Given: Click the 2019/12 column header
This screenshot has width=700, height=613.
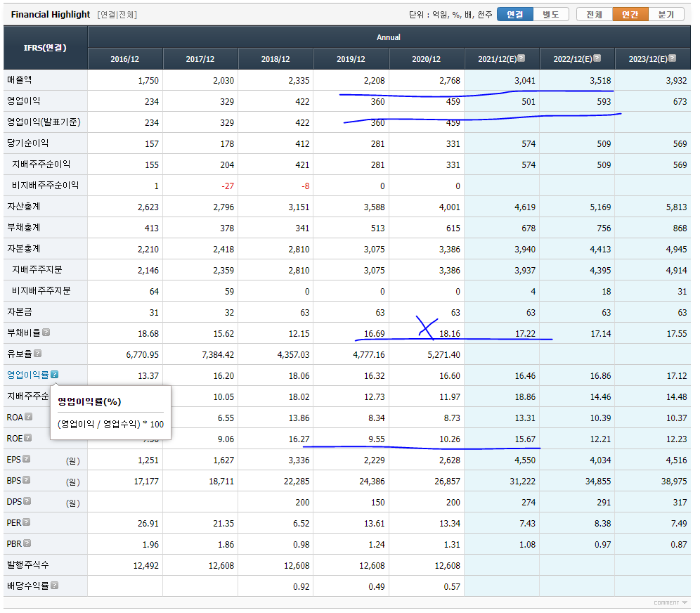Looking at the screenshot, I should [x=351, y=59].
